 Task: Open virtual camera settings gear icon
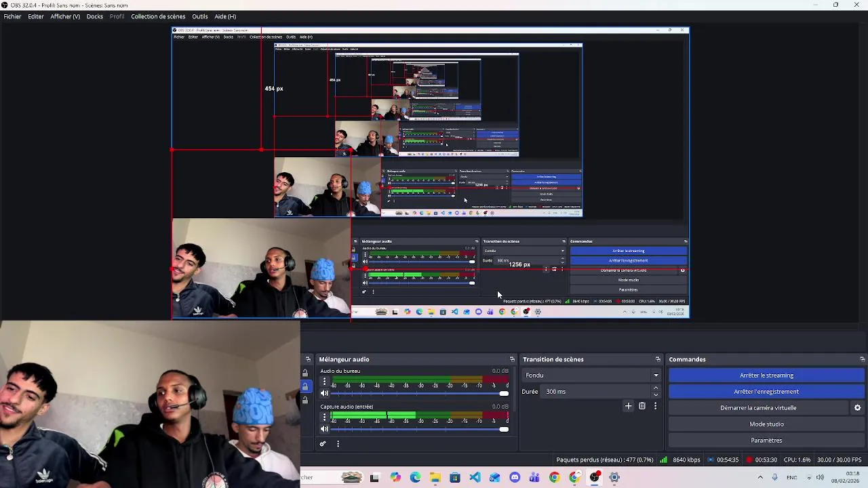click(857, 408)
